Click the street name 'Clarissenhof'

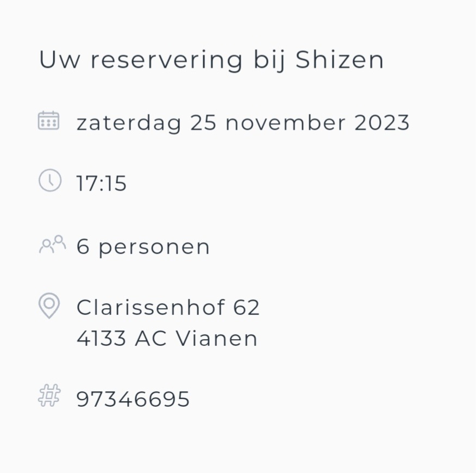coord(151,307)
